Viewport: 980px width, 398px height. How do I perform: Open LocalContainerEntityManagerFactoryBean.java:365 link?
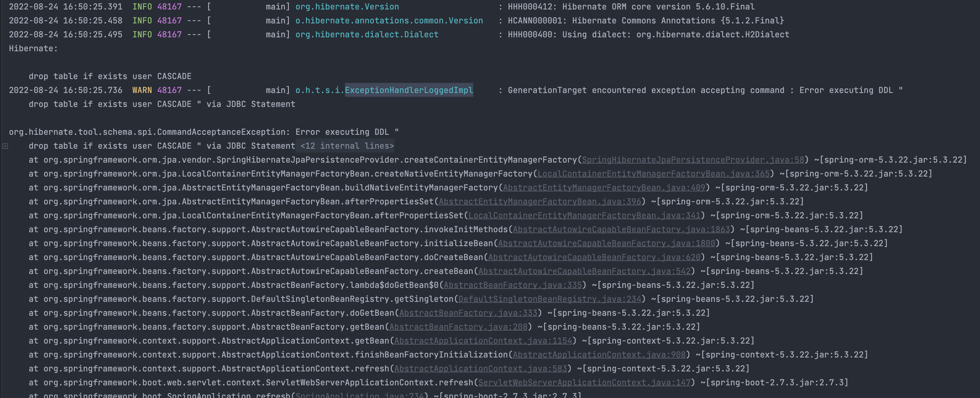point(653,174)
